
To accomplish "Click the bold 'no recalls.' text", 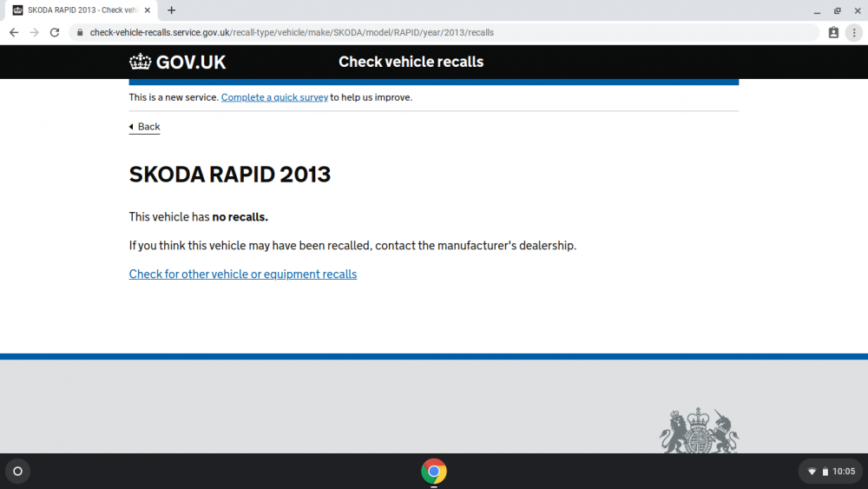I will pos(240,217).
